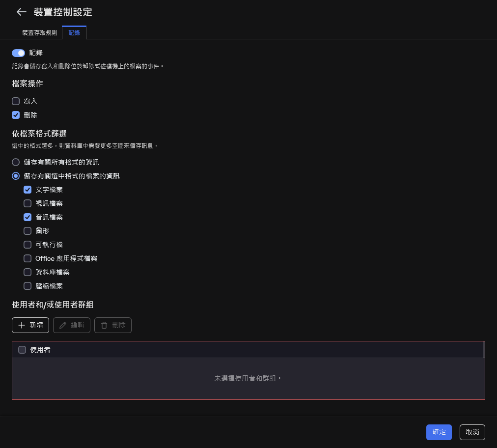Viewport: 497px width, 448px height.
Task: Click the 未選擇使用者和群組 empty table message
Action: coord(248,378)
